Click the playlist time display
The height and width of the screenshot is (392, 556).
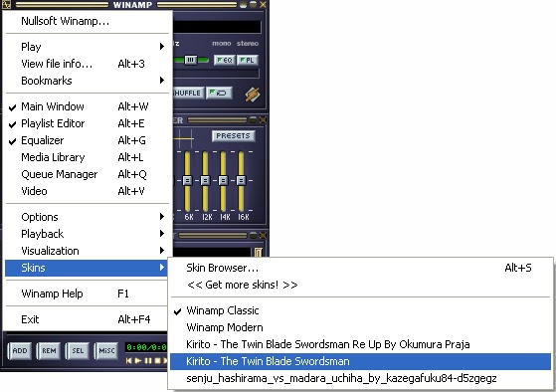(146, 347)
